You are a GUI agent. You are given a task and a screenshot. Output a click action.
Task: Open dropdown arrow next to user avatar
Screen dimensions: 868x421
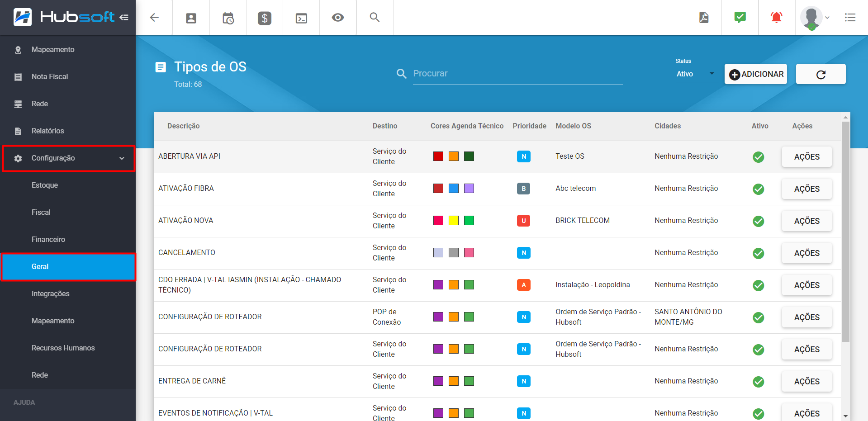pos(827,18)
